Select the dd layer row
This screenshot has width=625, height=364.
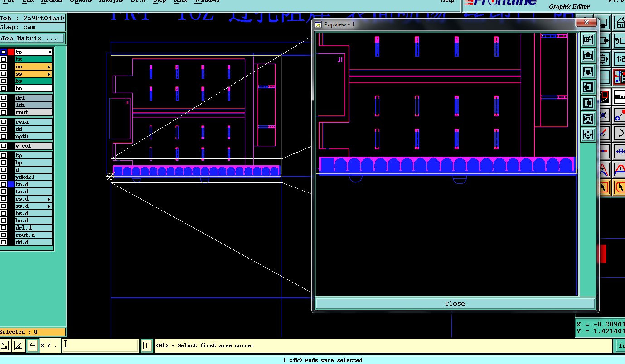pos(33,129)
